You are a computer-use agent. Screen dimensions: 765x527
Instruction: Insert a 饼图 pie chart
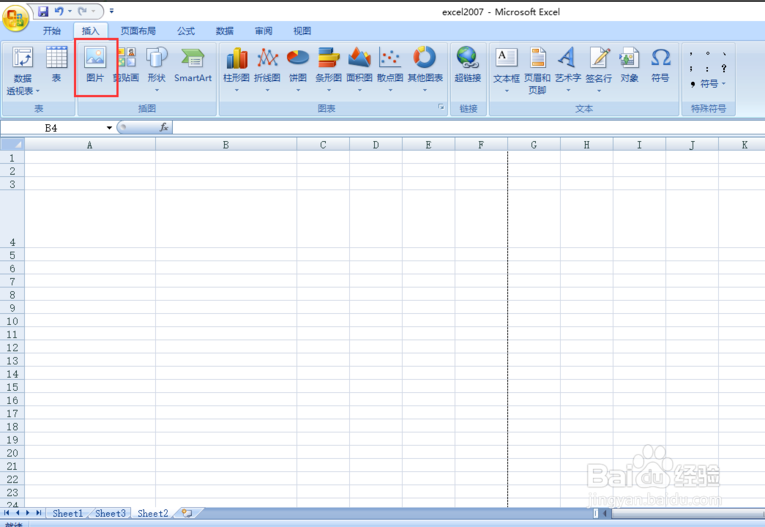(x=298, y=68)
